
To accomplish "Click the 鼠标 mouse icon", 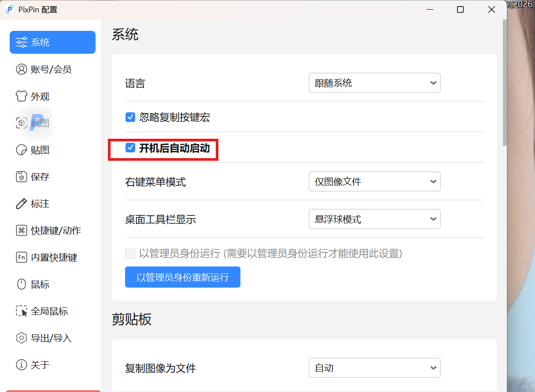I will 22,284.
